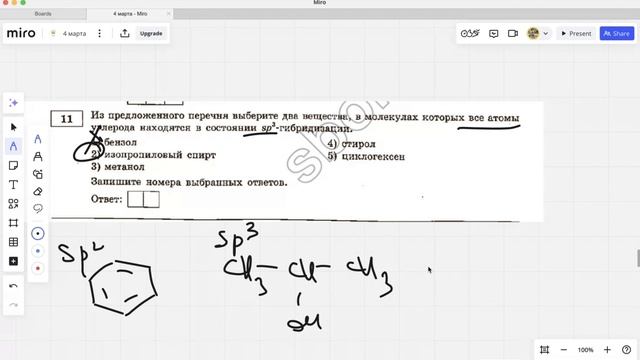Open shapes and templates tool
The width and height of the screenshot is (640, 360).
click(x=13, y=204)
